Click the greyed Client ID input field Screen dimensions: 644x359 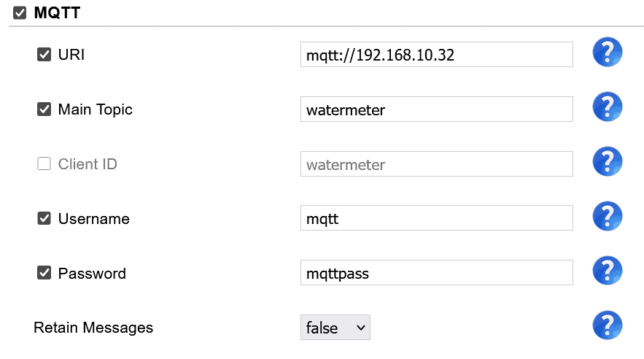click(437, 164)
